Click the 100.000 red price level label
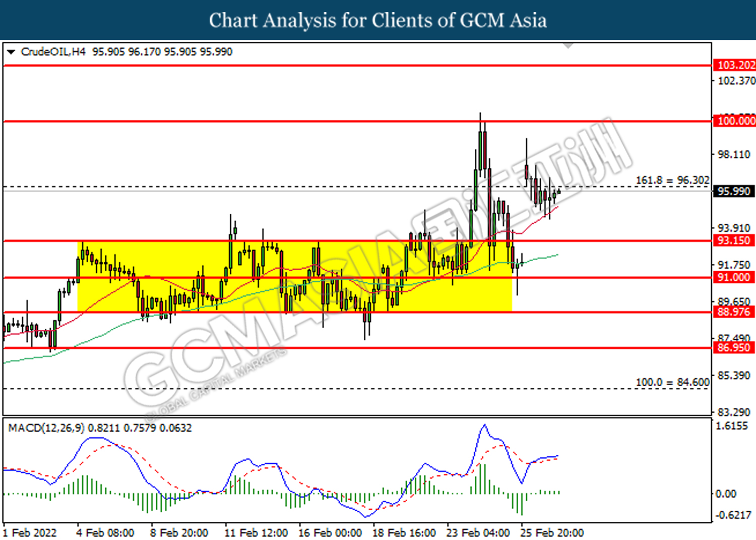This screenshot has width=756, height=540. (736, 121)
